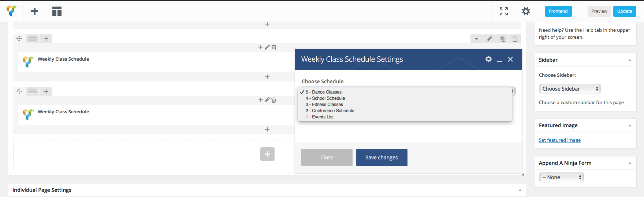
Task: Collapse the Featured Image panel
Action: click(x=630, y=125)
